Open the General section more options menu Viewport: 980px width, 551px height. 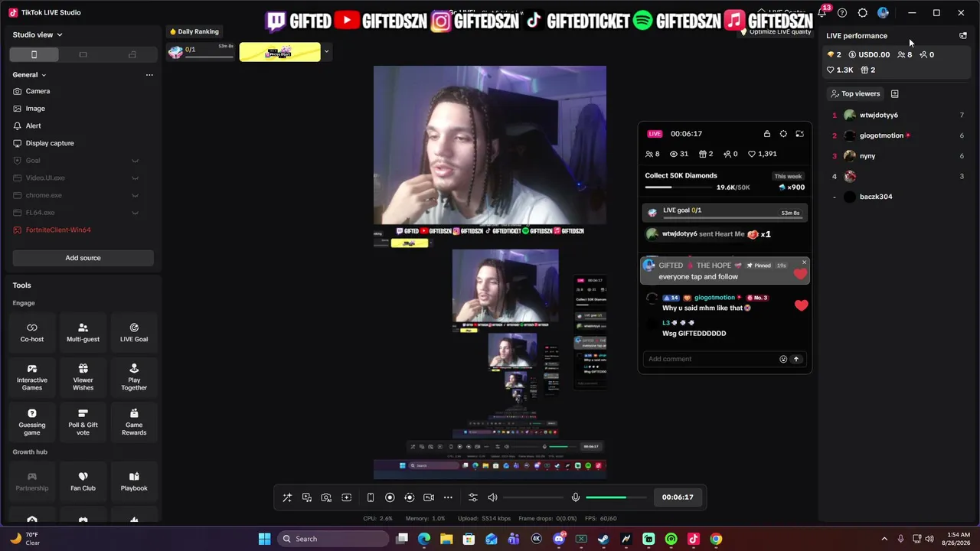pyautogui.click(x=149, y=75)
